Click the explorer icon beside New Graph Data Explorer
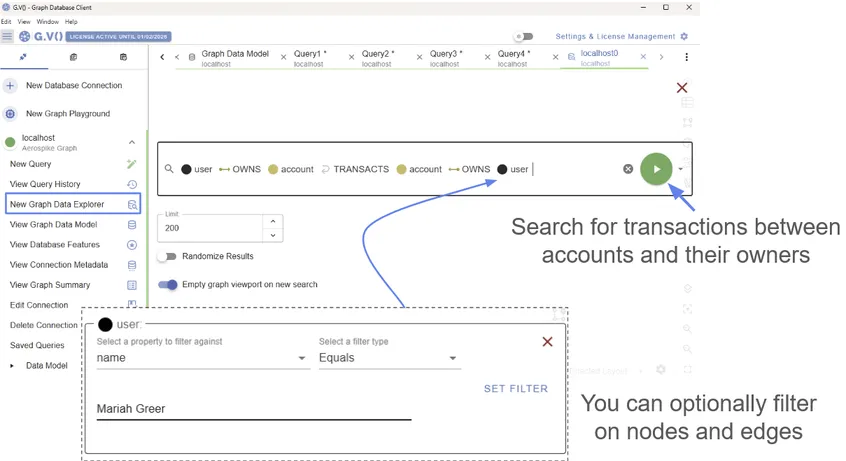 pyautogui.click(x=132, y=205)
